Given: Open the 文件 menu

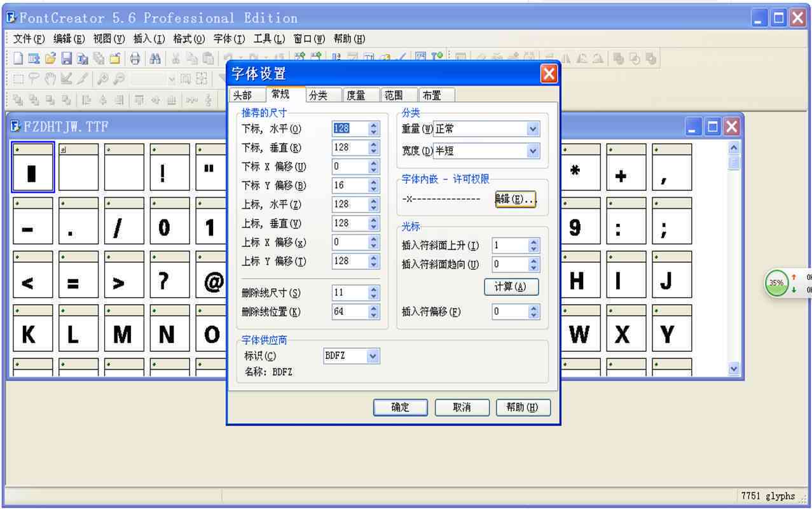Looking at the screenshot, I should click(x=29, y=39).
